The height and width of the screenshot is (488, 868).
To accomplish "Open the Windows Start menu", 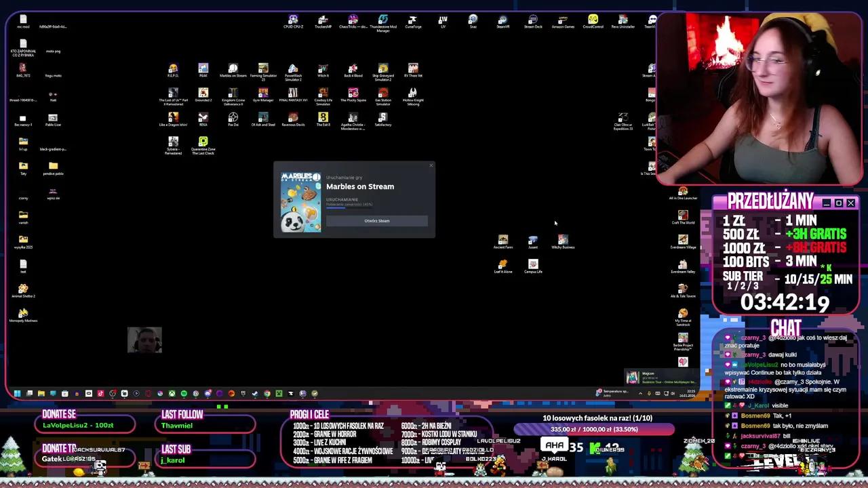I will tap(17, 393).
